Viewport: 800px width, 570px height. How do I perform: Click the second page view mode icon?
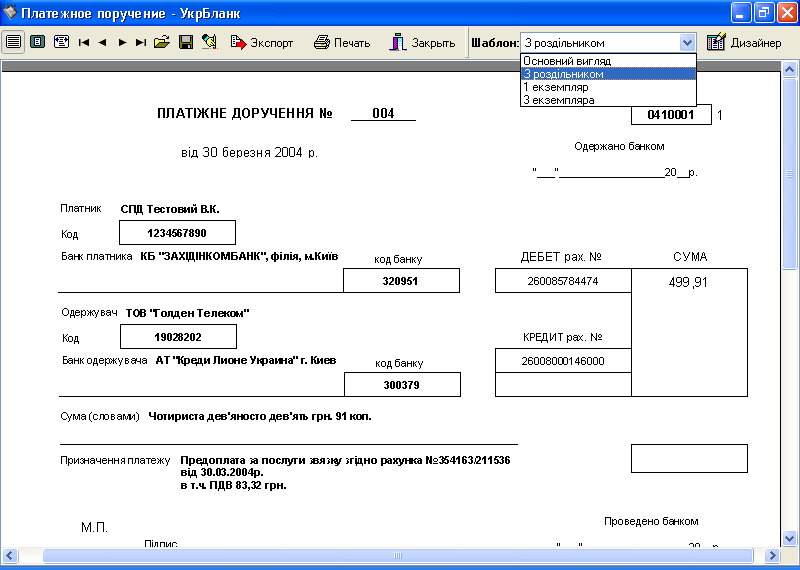click(37, 43)
